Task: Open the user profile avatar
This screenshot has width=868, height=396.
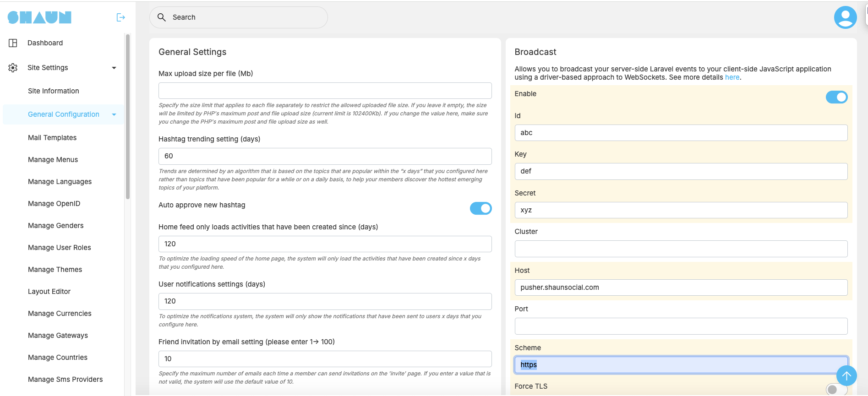Action: [x=845, y=17]
